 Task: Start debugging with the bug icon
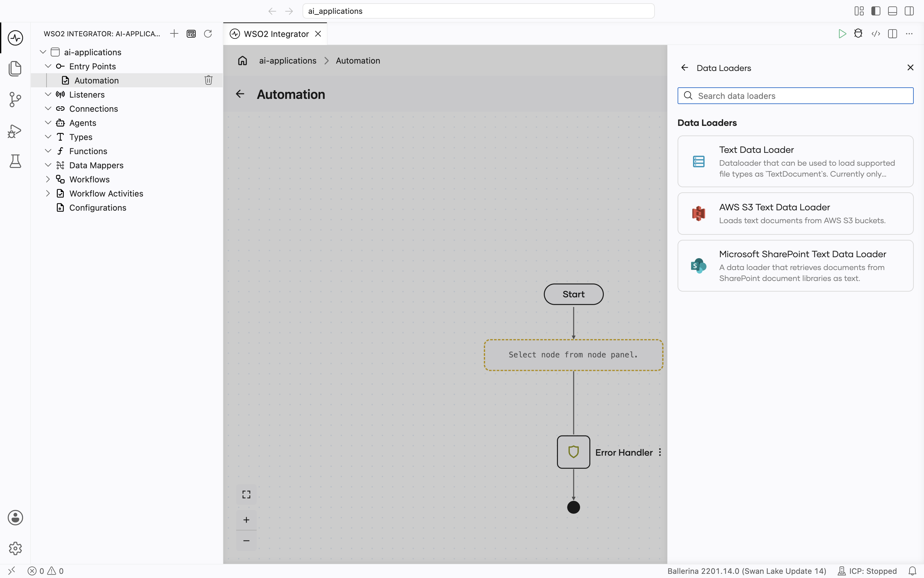[x=858, y=34]
